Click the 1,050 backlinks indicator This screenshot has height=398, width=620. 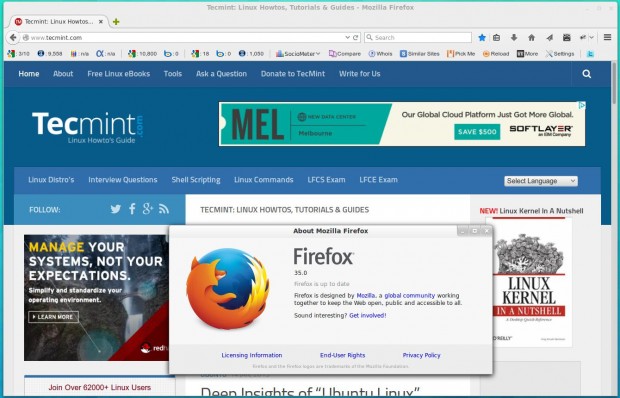pos(251,54)
